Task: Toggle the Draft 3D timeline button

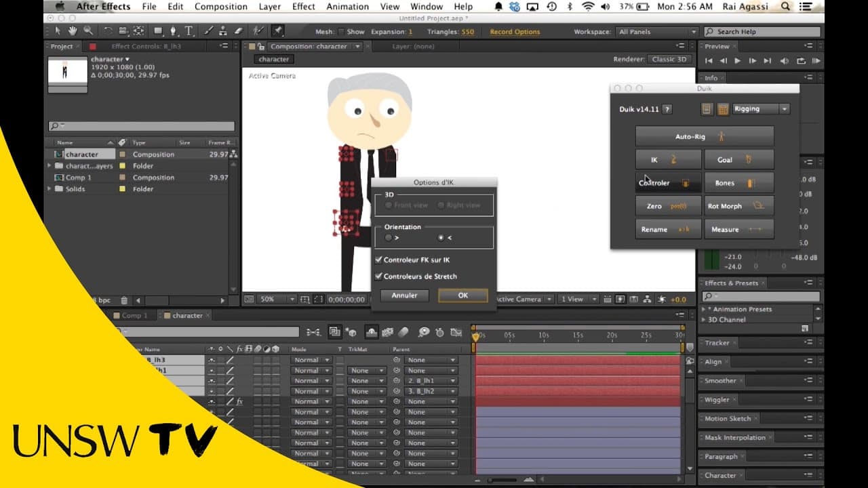Action: (352, 332)
